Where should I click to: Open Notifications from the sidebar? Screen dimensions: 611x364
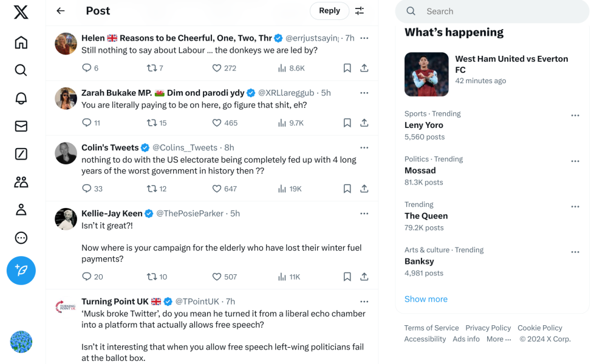[21, 98]
